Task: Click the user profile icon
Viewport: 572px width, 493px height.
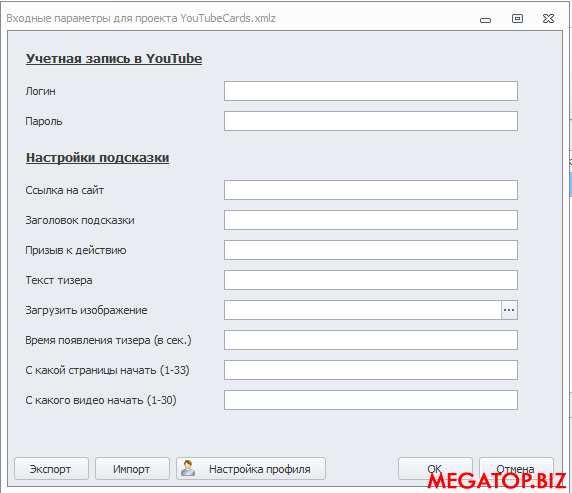Action: point(188,468)
